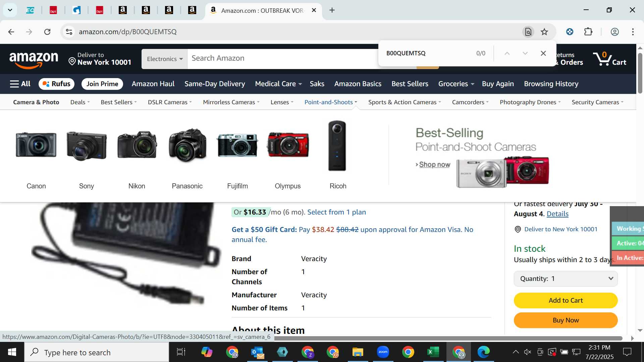Click Select from 1 plan link
The height and width of the screenshot is (362, 644).
tap(336, 212)
